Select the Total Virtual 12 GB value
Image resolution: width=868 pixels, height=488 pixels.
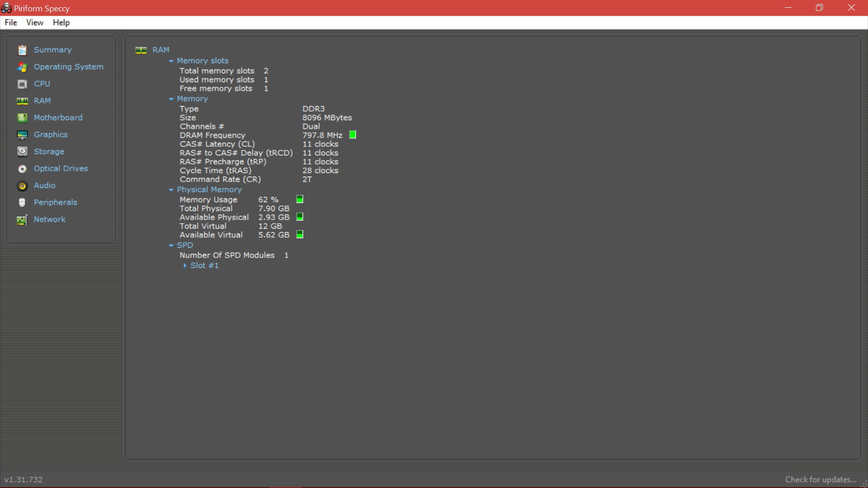click(270, 226)
